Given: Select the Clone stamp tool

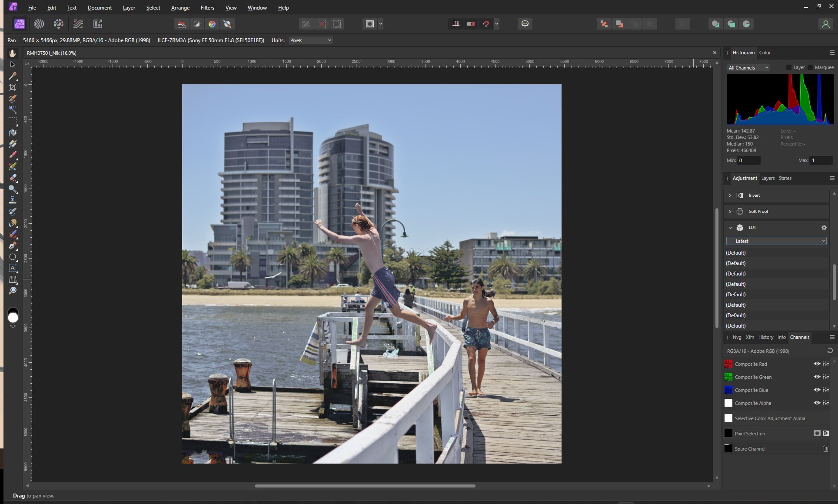Looking at the screenshot, I should pyautogui.click(x=13, y=200).
